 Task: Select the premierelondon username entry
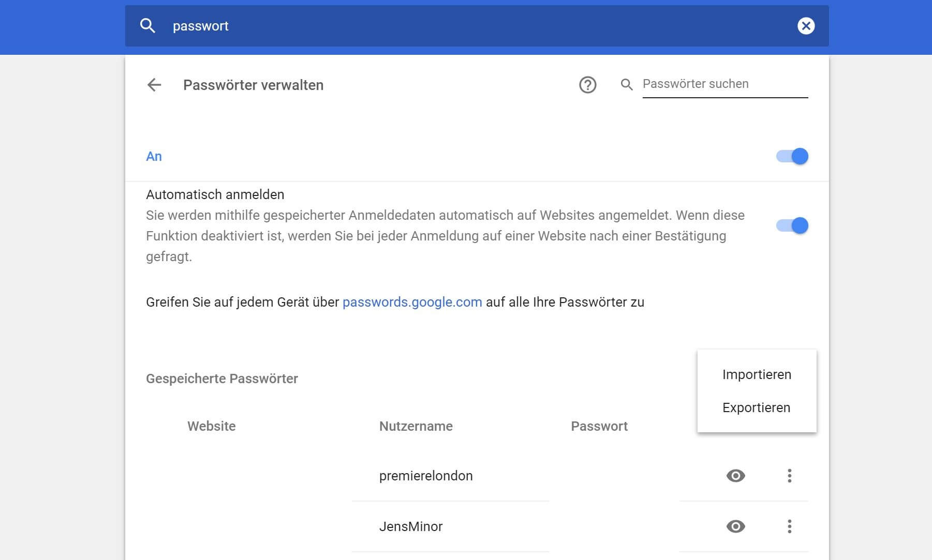point(426,476)
